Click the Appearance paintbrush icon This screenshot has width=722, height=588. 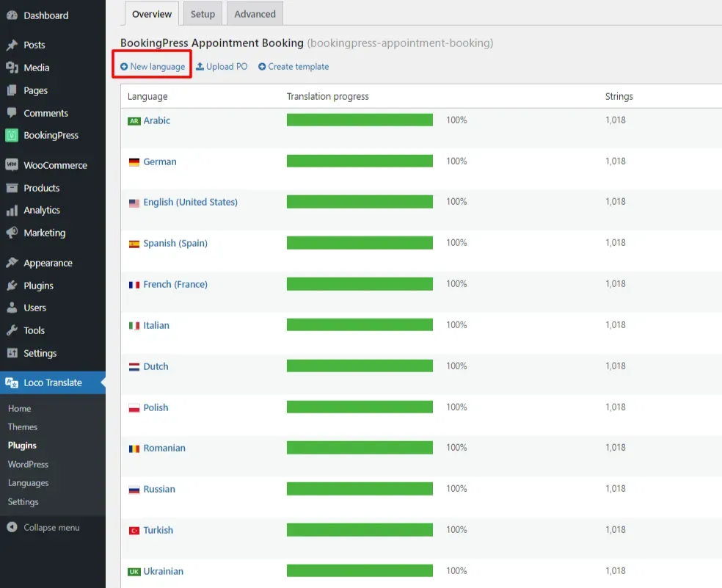pyautogui.click(x=12, y=263)
